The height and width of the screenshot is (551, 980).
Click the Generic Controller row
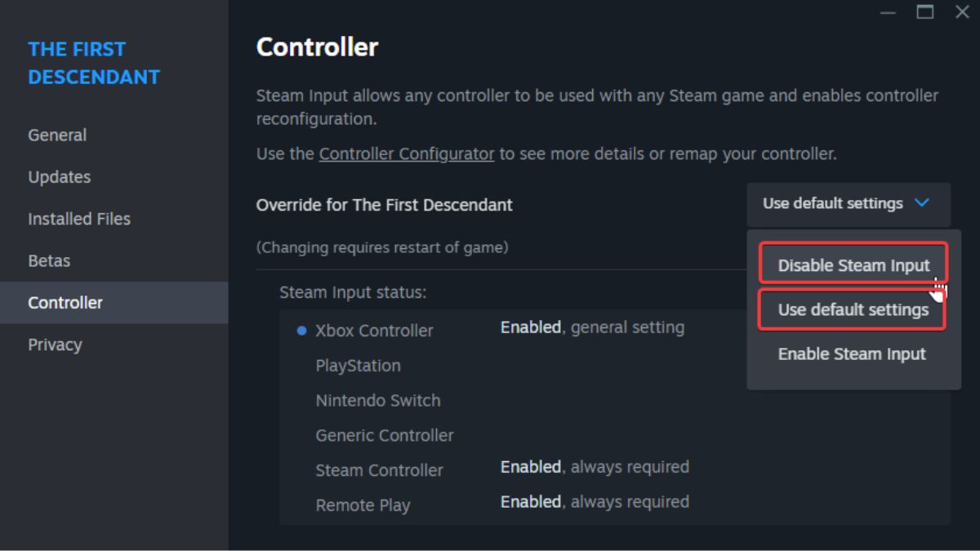384,435
